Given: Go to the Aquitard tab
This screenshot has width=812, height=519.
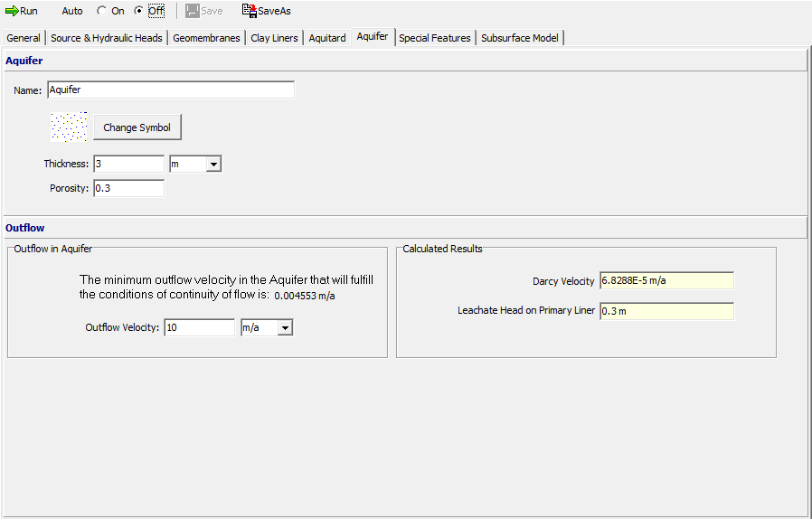Looking at the screenshot, I should (327, 38).
